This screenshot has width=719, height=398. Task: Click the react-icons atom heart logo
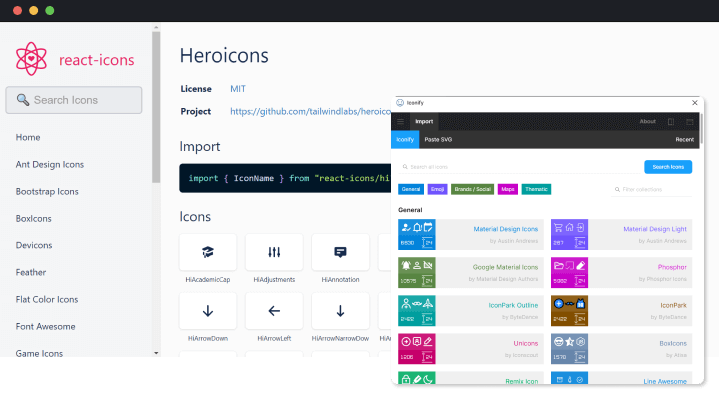[31, 59]
